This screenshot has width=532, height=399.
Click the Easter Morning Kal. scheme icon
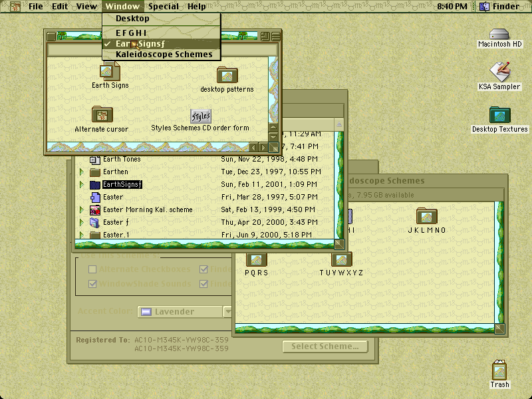coord(94,210)
